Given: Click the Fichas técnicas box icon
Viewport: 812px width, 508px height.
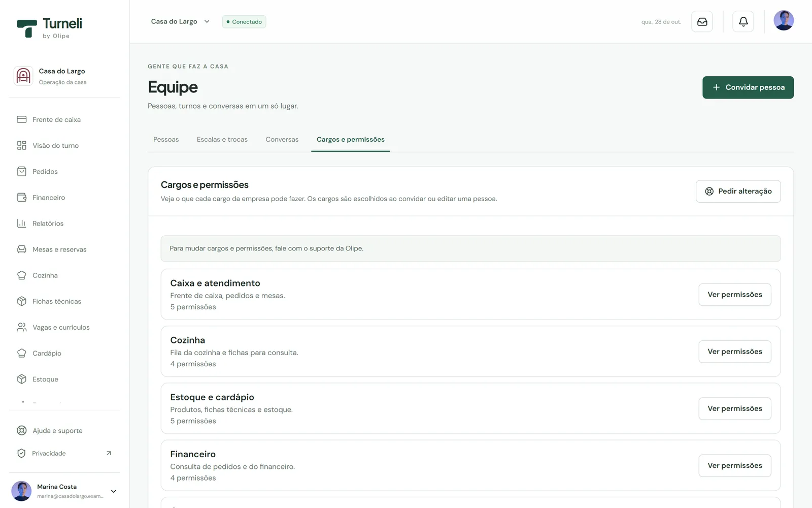Looking at the screenshot, I should pos(22,301).
